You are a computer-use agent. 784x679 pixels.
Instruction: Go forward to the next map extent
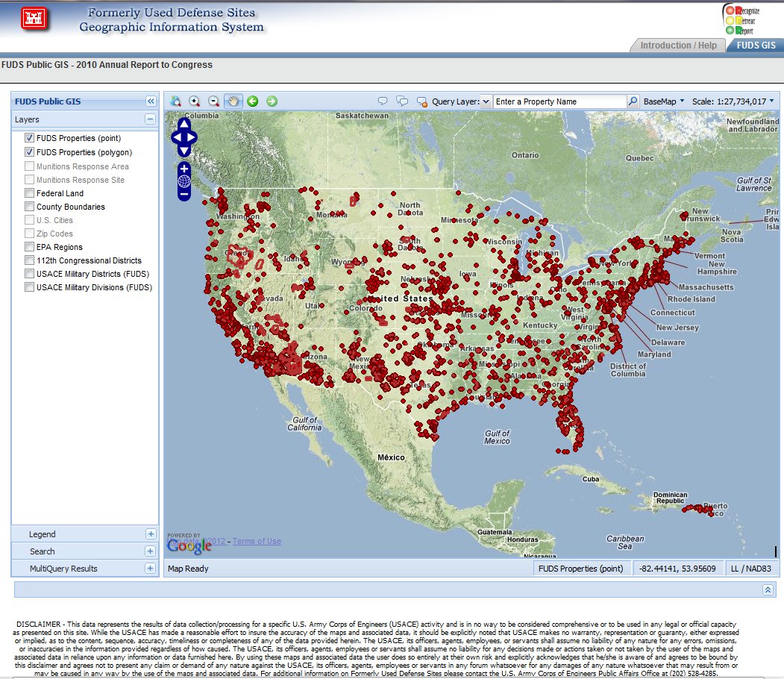coord(272,100)
